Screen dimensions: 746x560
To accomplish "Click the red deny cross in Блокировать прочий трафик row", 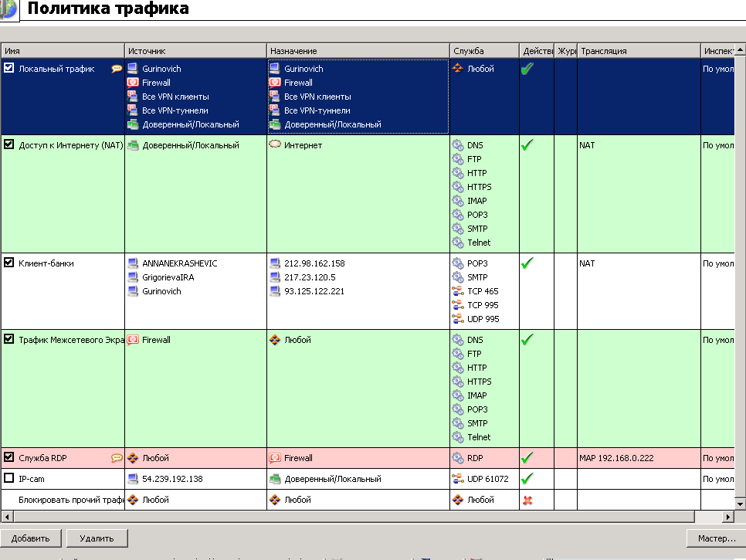I will [x=527, y=500].
